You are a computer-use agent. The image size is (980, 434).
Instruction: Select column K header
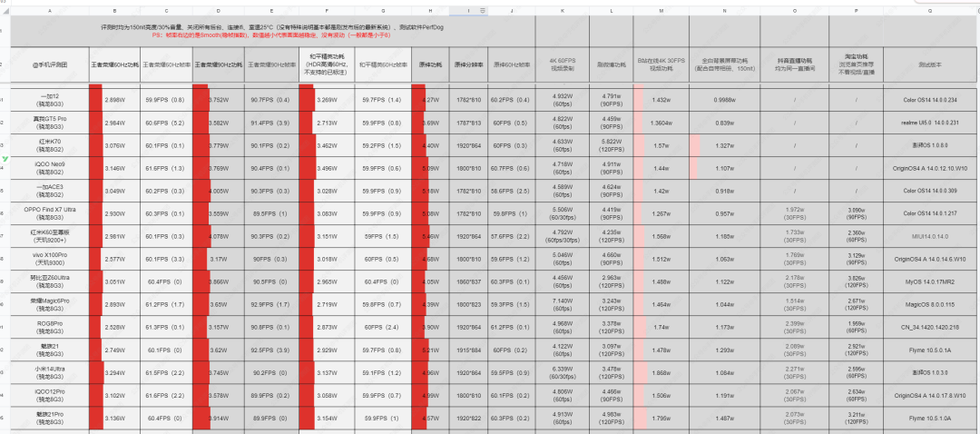coord(562,11)
